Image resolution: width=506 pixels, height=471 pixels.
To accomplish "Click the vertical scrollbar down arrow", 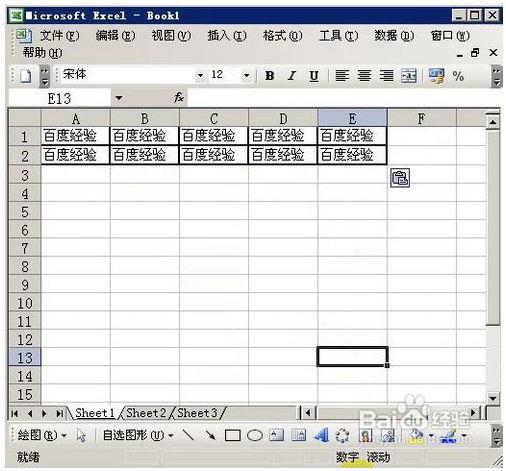I will click(493, 398).
